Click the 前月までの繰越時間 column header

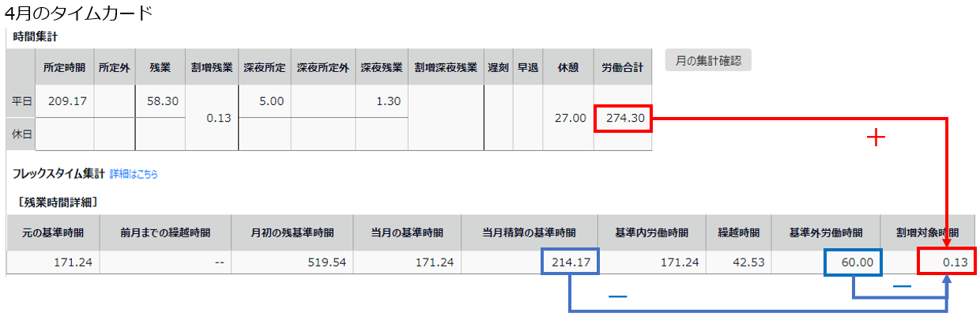(165, 233)
